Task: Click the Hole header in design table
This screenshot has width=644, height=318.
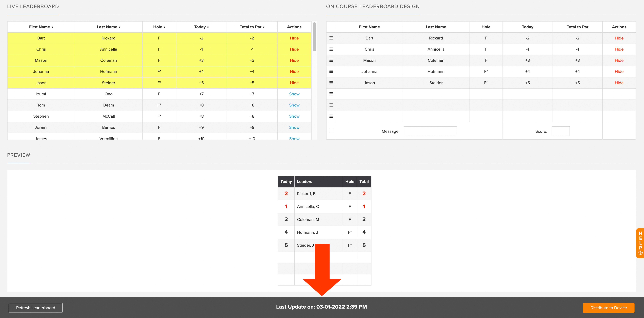Action: pos(486,27)
